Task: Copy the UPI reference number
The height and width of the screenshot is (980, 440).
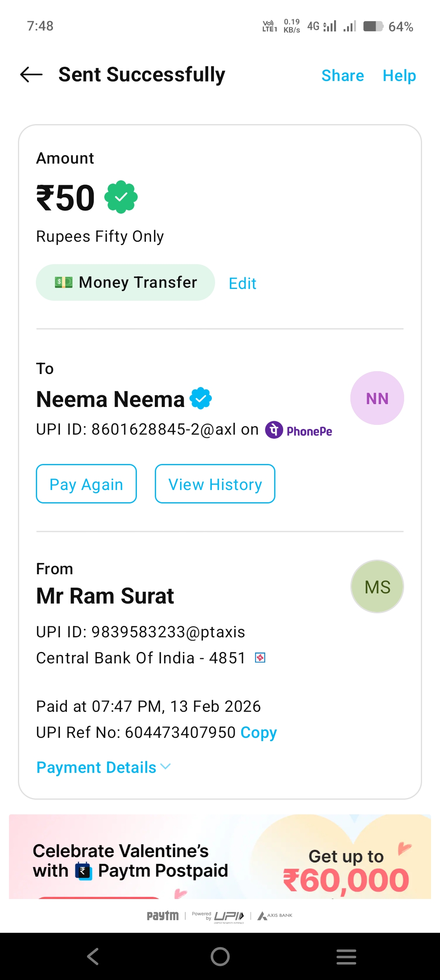Action: [259, 733]
